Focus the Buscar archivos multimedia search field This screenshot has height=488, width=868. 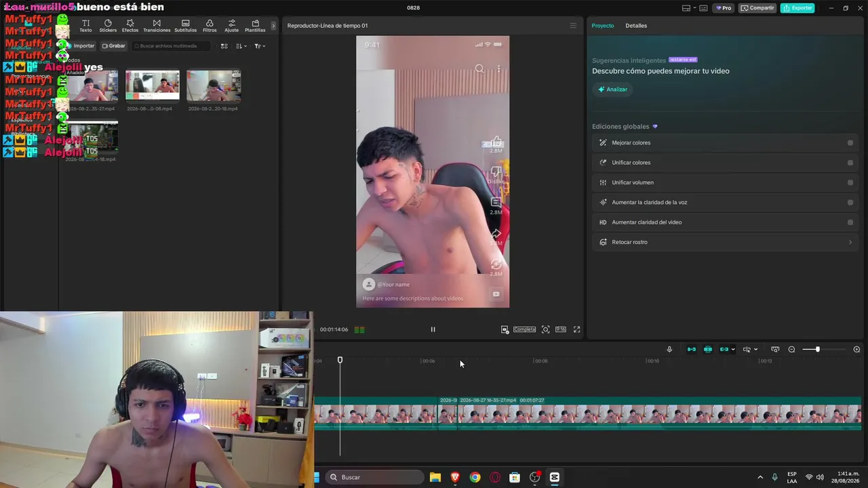(x=171, y=46)
